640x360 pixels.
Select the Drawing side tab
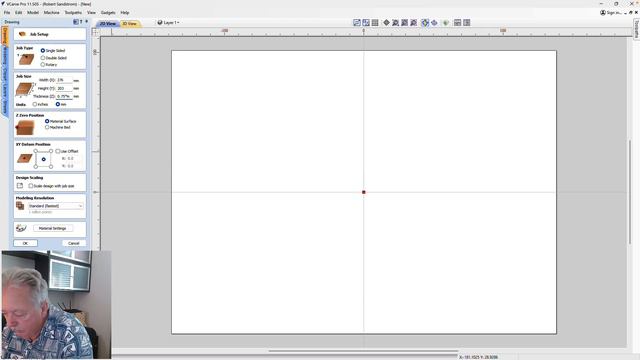click(x=4, y=36)
